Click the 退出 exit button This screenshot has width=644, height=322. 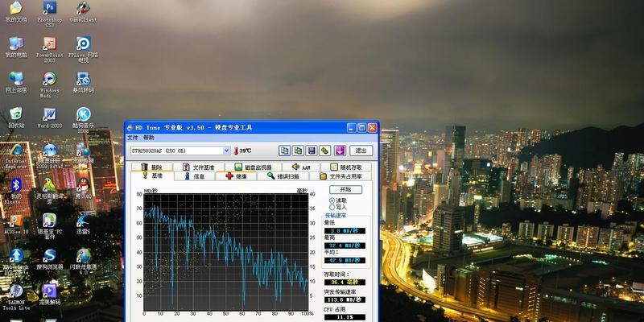362,151
